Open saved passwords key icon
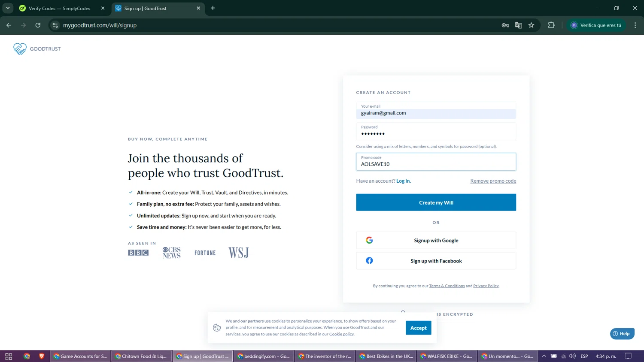Viewport: 644px width, 362px height. point(505,25)
